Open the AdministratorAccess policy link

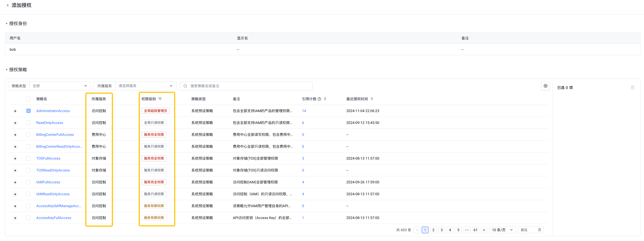click(x=53, y=111)
